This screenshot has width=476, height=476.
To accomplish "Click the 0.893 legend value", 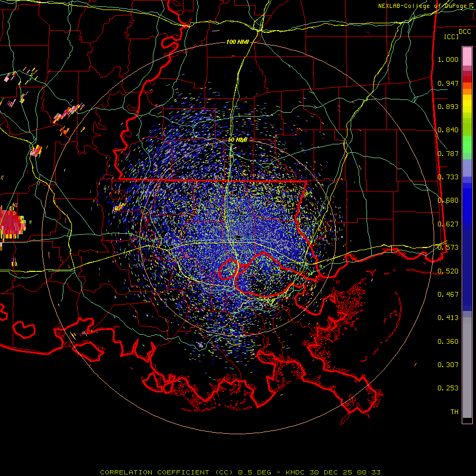I will tap(448, 106).
